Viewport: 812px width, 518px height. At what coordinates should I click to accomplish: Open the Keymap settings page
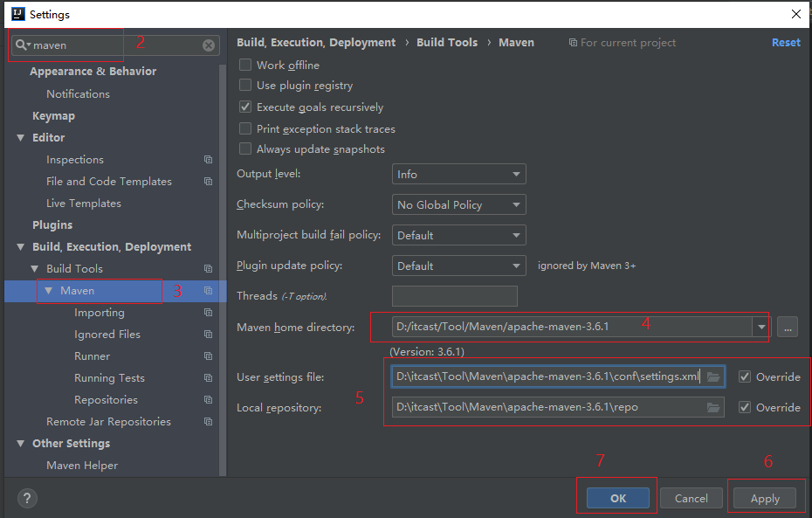pyautogui.click(x=53, y=116)
